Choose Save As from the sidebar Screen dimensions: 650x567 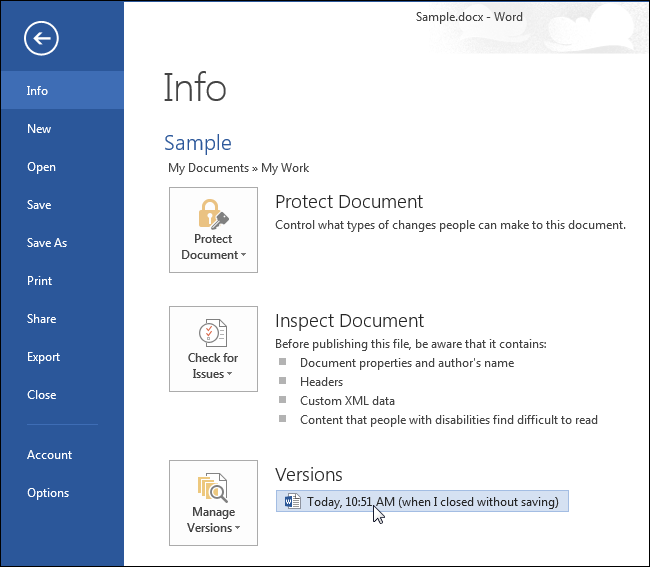tap(47, 243)
